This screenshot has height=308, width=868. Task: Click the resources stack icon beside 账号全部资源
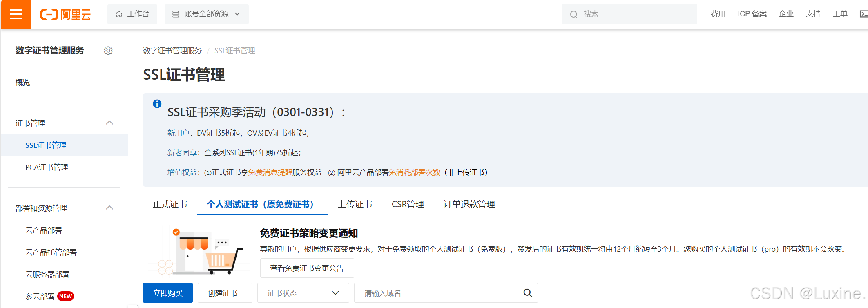(176, 14)
